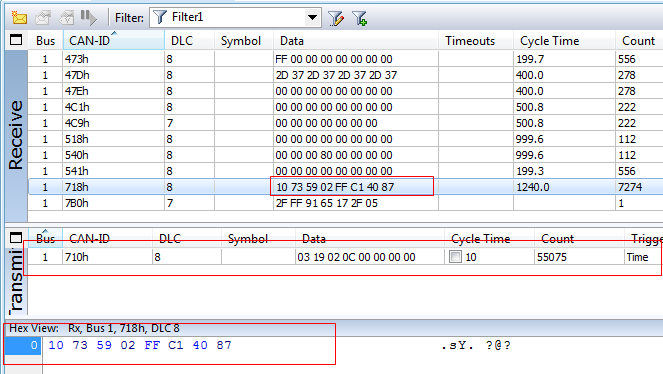Viewport: 663px width, 374px height.
Task: Click the open-envelope message icon in toolbar
Action: pos(43,18)
